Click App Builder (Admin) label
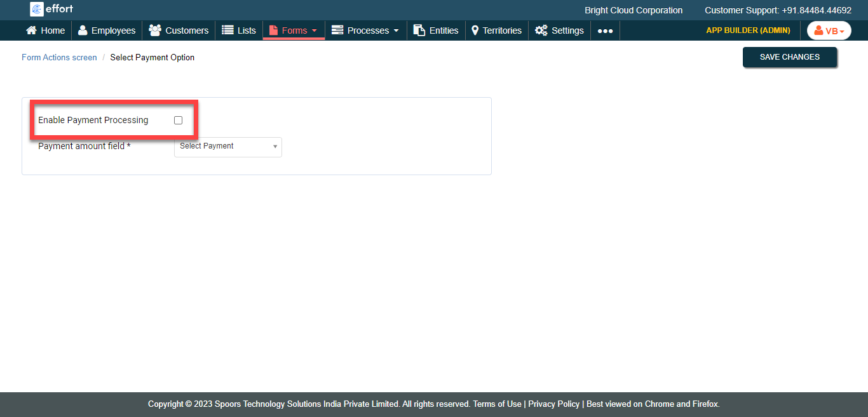868x417 pixels. click(x=748, y=30)
